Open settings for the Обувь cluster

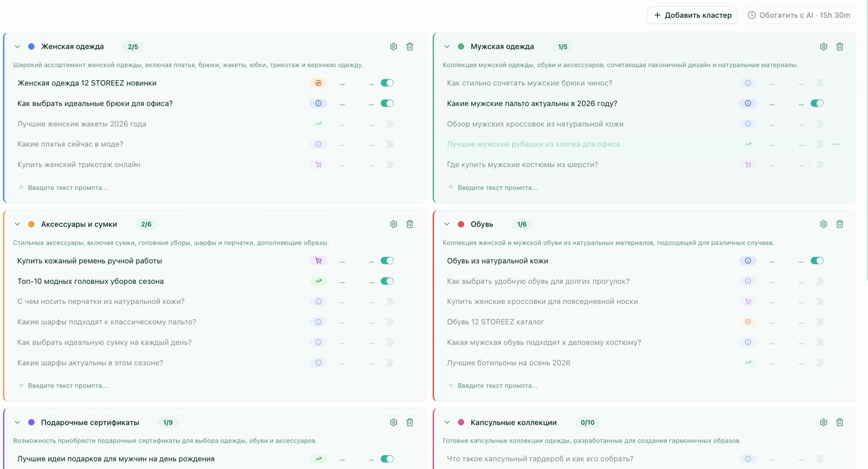point(823,224)
